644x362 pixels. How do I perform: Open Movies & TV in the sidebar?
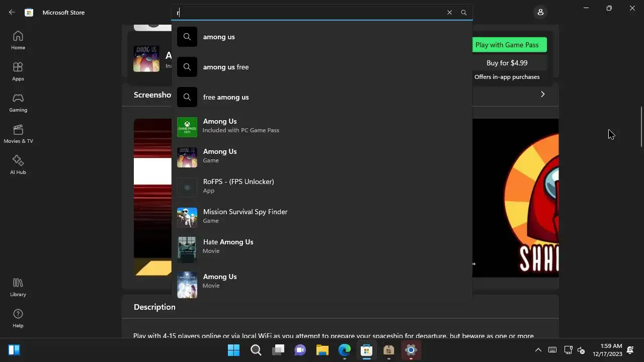[x=18, y=134]
